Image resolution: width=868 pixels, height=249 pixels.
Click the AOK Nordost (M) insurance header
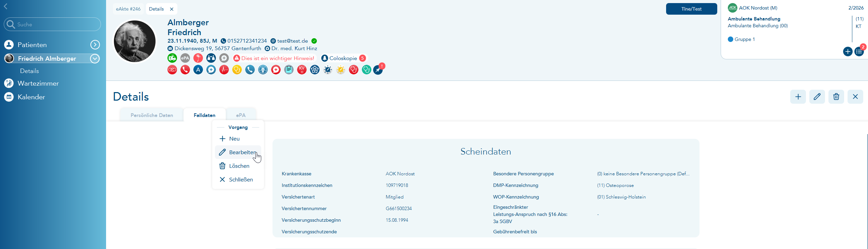(758, 8)
